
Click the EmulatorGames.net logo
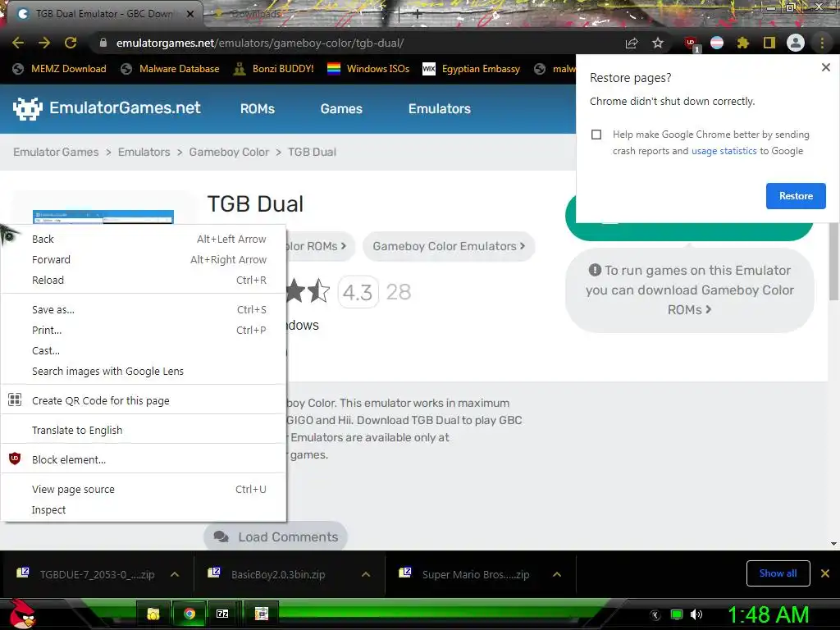tap(107, 108)
